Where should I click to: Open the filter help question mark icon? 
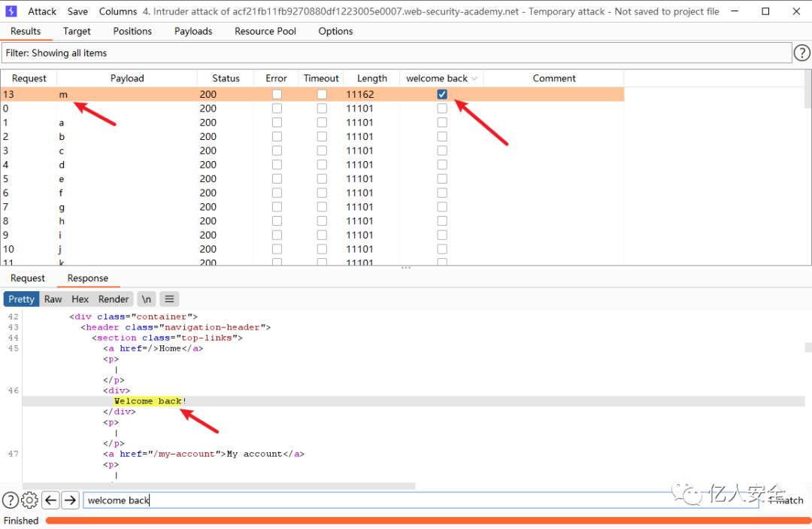coord(801,53)
